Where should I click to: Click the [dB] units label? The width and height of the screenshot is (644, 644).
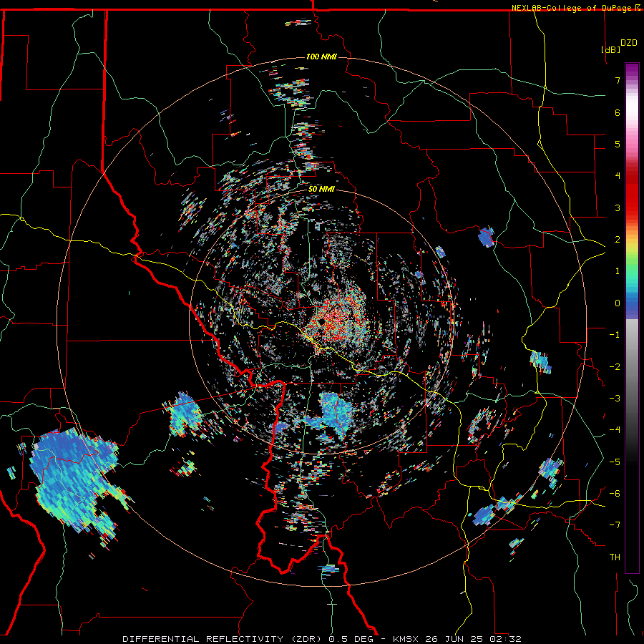[611, 49]
